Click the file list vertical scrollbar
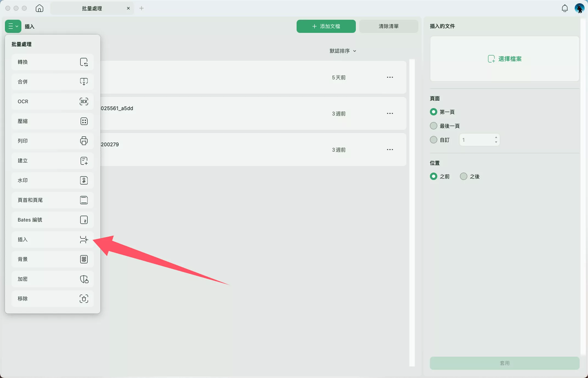588x378 pixels. coord(412,213)
